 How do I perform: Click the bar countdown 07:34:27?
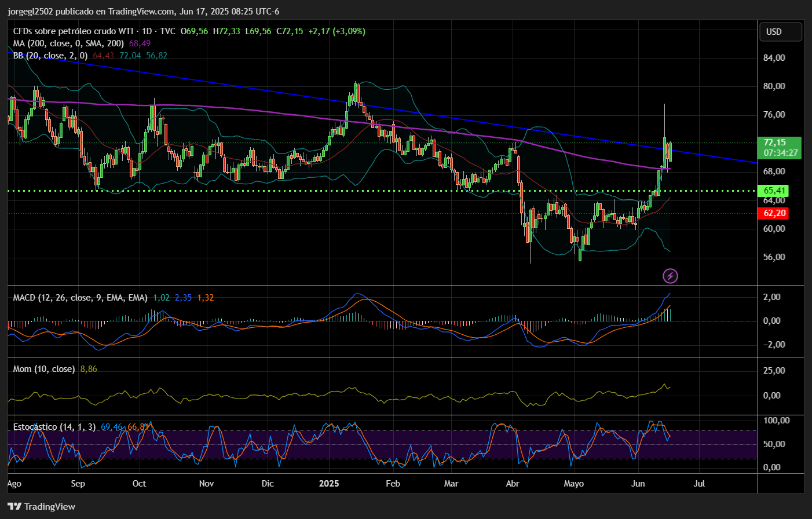click(781, 153)
